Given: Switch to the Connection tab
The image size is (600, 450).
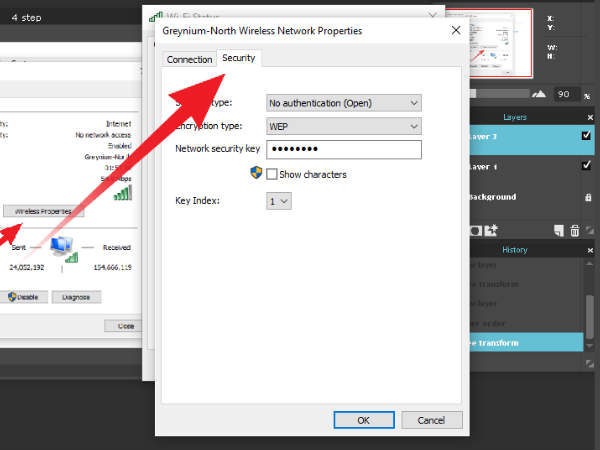Looking at the screenshot, I should pos(189,60).
